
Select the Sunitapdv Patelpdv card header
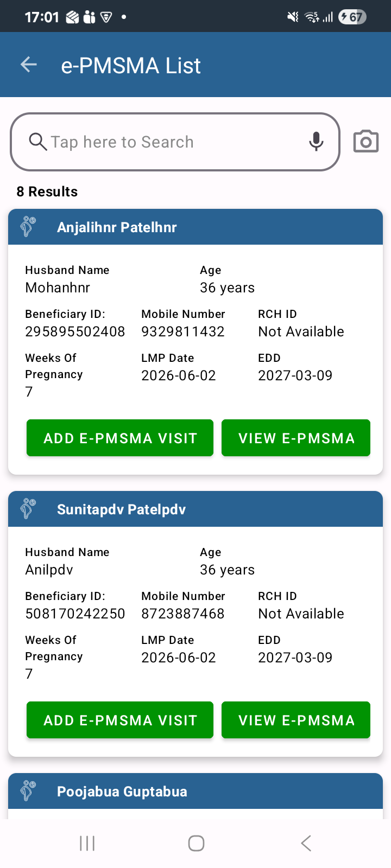point(195,509)
